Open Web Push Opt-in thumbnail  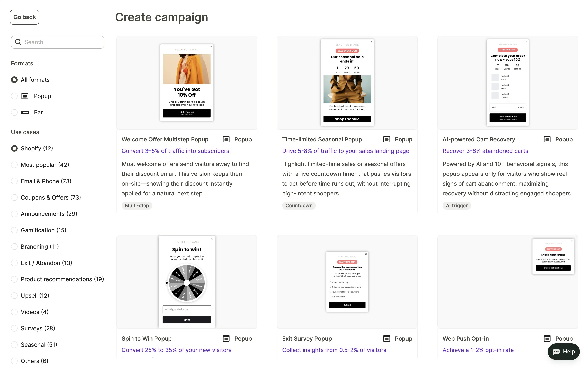(x=508, y=282)
